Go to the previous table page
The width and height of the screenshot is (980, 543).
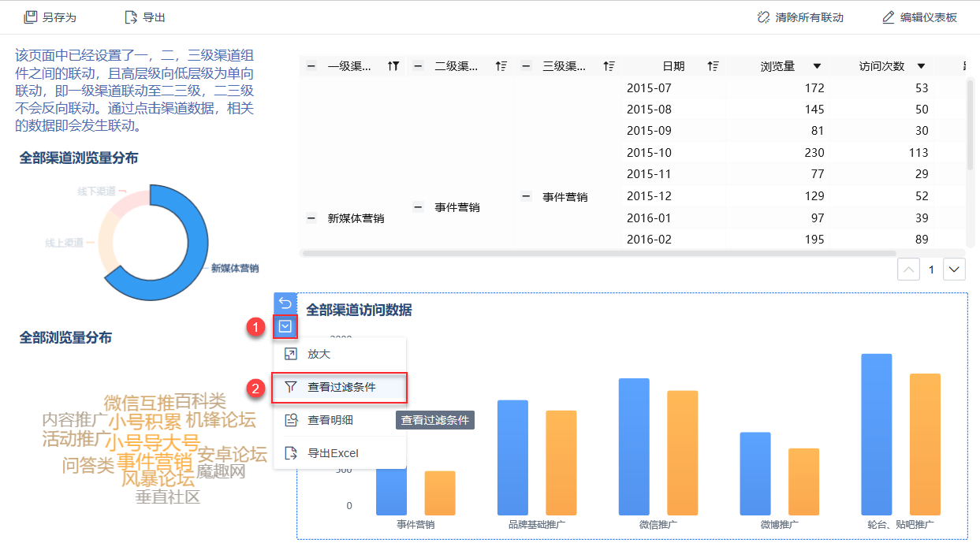pos(908,270)
